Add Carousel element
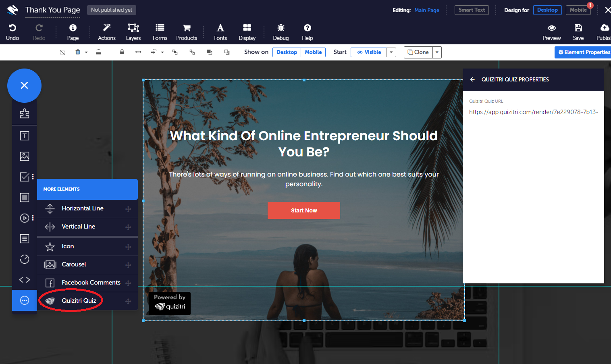 click(x=87, y=264)
